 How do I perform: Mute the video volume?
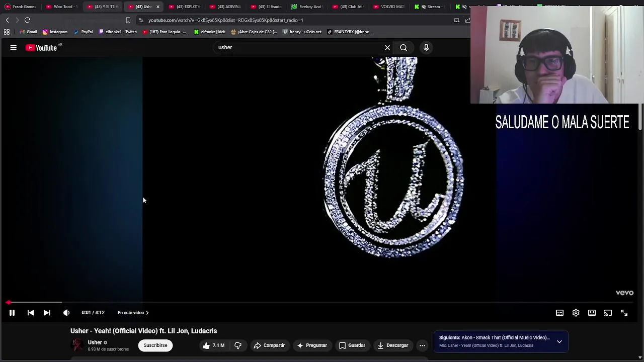[66, 313]
